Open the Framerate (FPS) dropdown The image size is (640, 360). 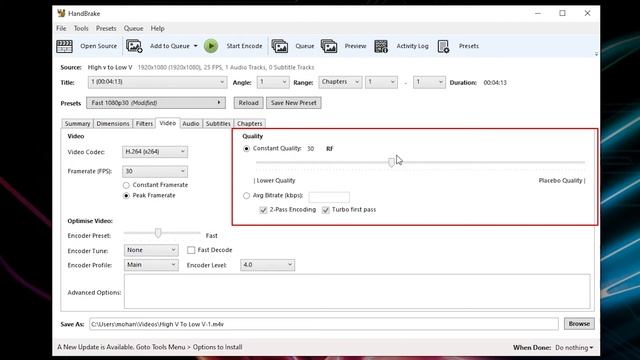pyautogui.click(x=155, y=171)
